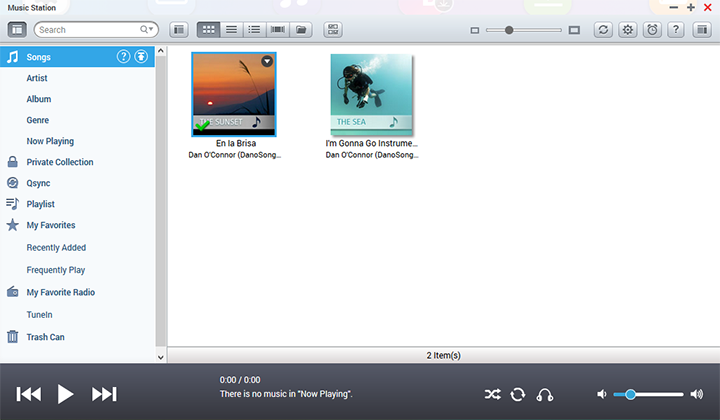The image size is (720, 420).
Task: Open Trash Can in sidebar
Action: pos(45,337)
